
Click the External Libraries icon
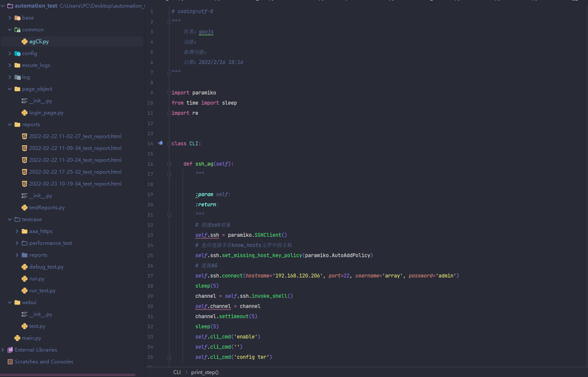click(10, 350)
